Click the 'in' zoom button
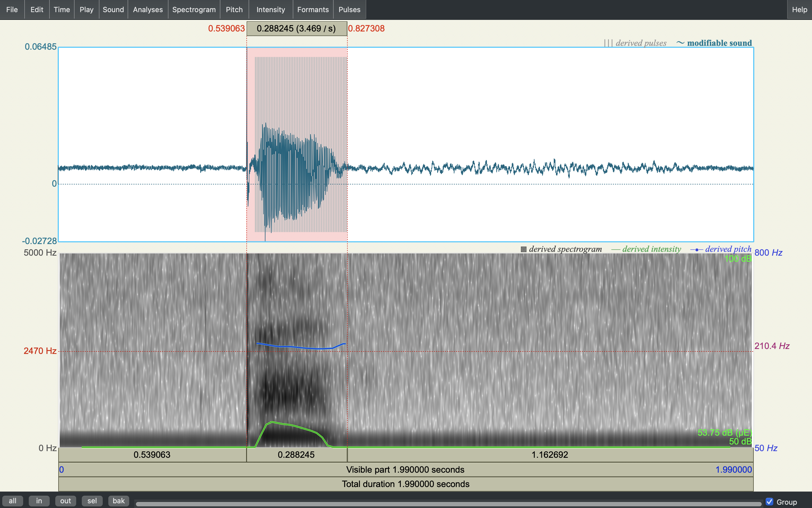The width and height of the screenshot is (812, 508). (x=39, y=501)
